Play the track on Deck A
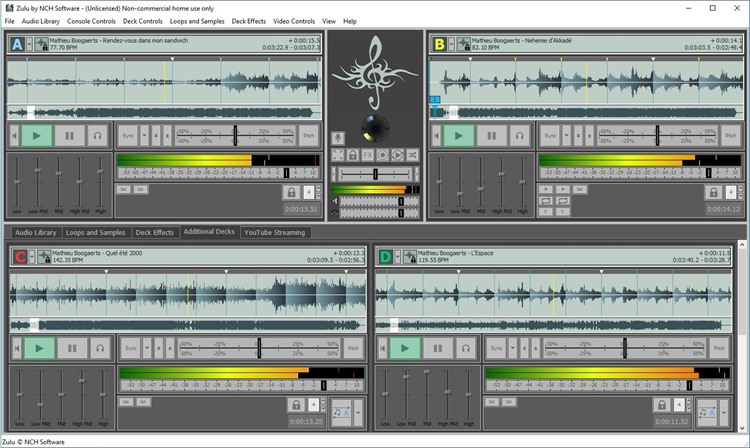Image resolution: width=750 pixels, height=448 pixels. tap(38, 135)
